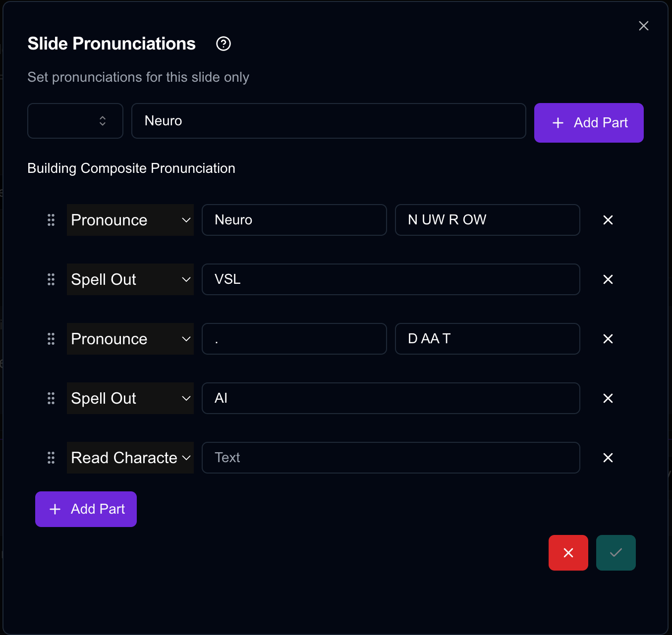Change the second Pronounce part type
The width and height of the screenshot is (672, 635).
(130, 339)
